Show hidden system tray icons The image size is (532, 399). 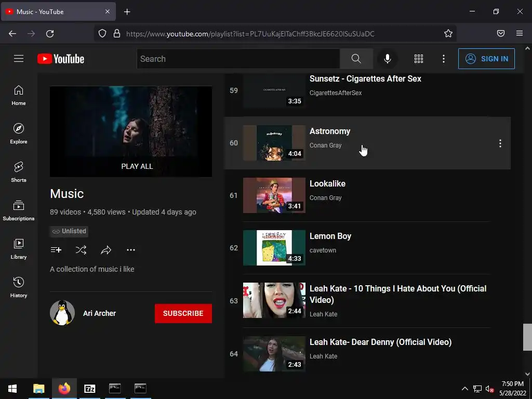pyautogui.click(x=465, y=389)
